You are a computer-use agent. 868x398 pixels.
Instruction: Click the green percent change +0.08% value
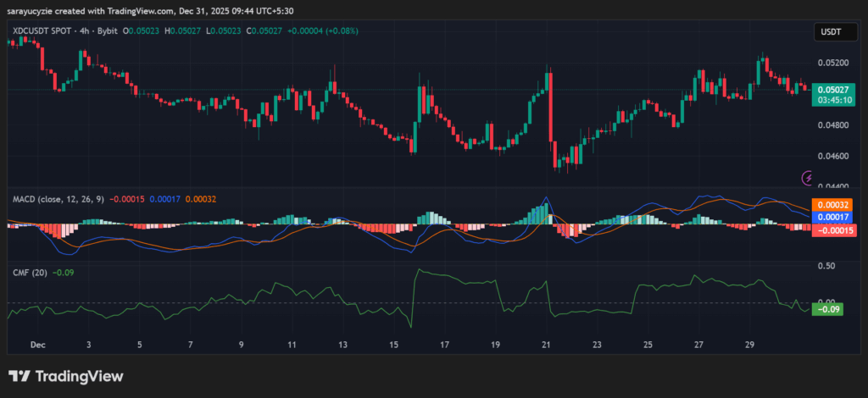coord(340,31)
